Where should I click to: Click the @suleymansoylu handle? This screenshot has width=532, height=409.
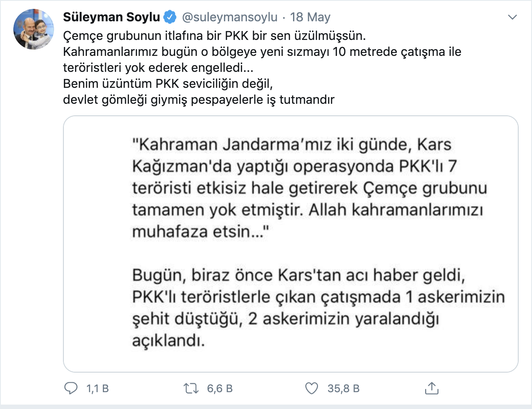pyautogui.click(x=230, y=17)
